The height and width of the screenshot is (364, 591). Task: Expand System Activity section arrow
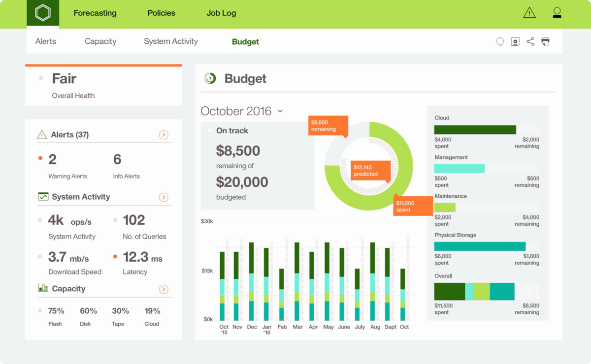(164, 197)
